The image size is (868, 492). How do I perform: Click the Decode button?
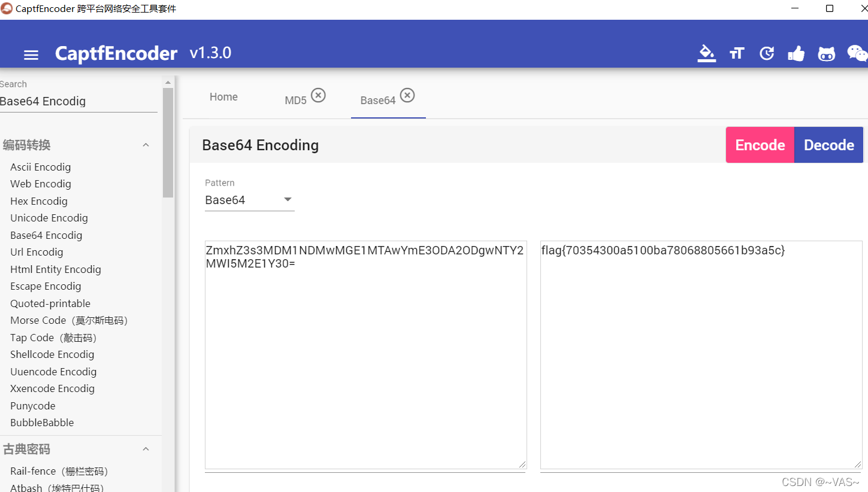point(829,145)
